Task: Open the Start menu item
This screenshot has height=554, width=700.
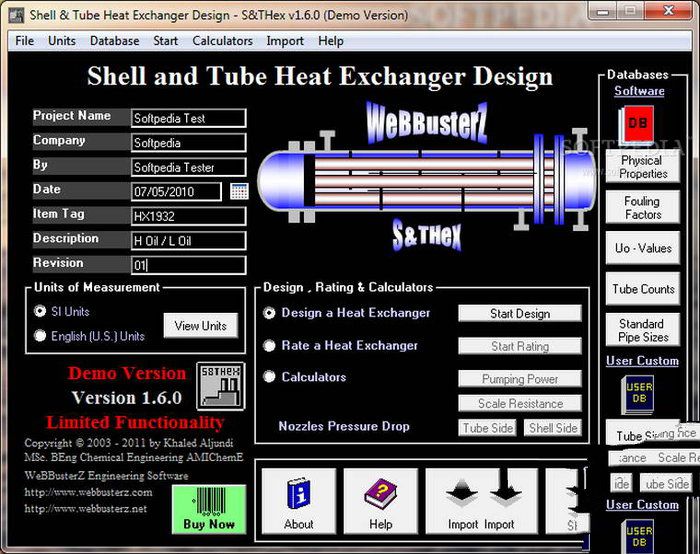Action: pos(165,41)
